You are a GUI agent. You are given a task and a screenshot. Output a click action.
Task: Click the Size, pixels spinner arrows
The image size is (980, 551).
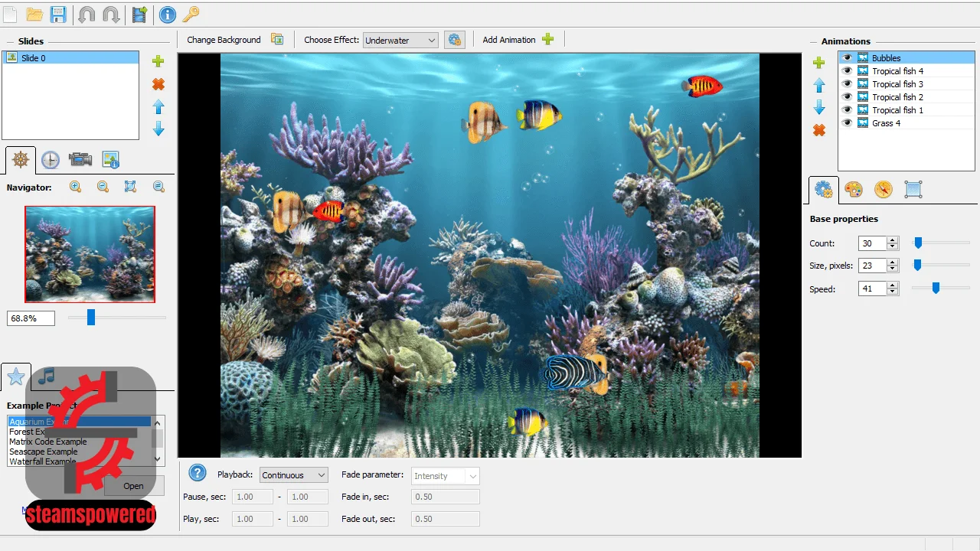[x=892, y=266]
